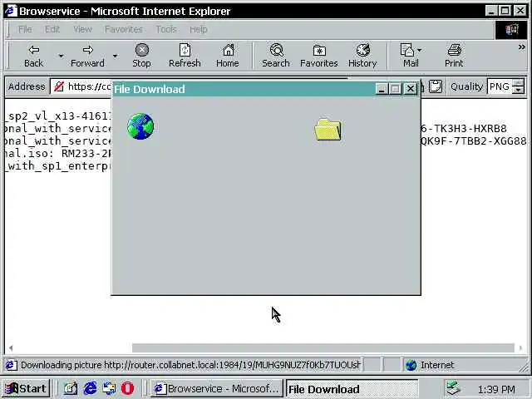Open the View menu
The width and height of the screenshot is (532, 399).
[x=83, y=30]
